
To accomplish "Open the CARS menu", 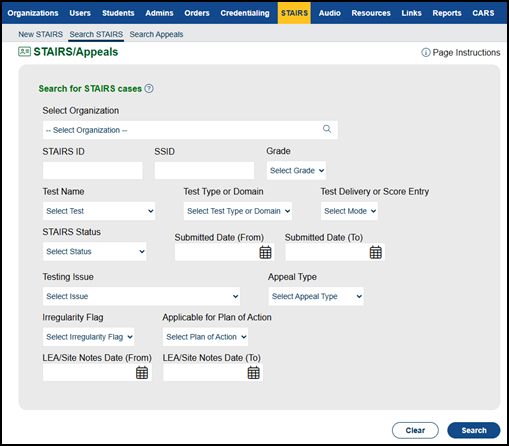I will click(483, 13).
